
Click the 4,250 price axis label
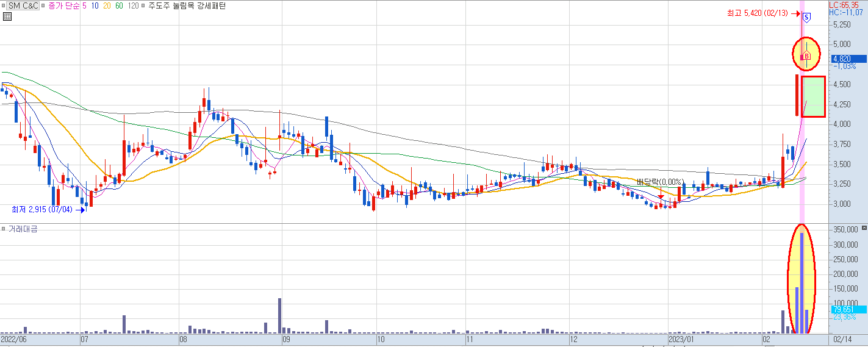[x=841, y=104]
